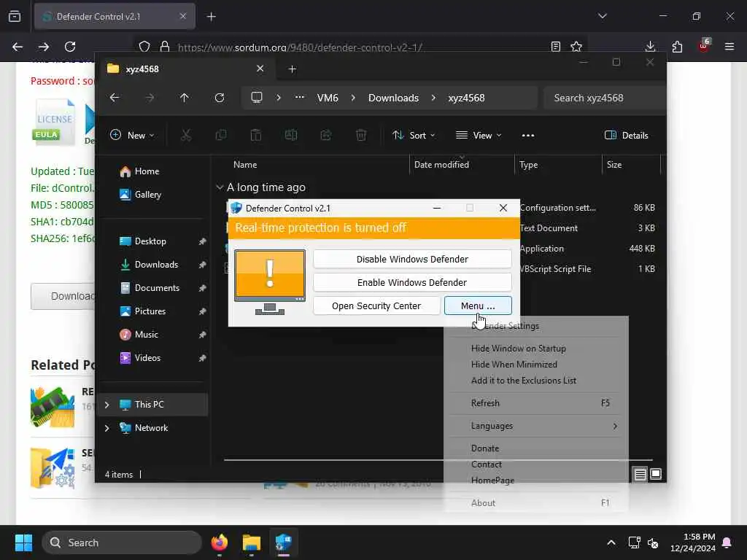Click the Copy icon in Explorer toolbar
747x560 pixels.
(x=220, y=135)
